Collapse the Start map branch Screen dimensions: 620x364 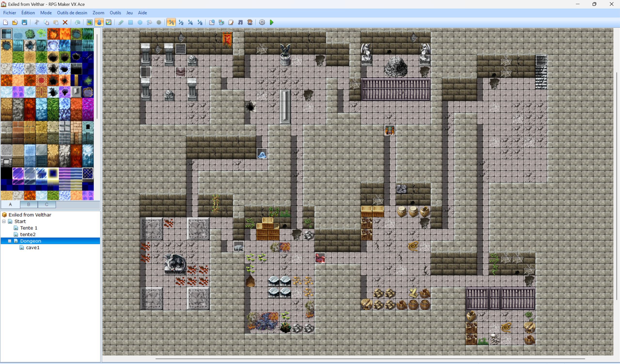[x=4, y=221]
